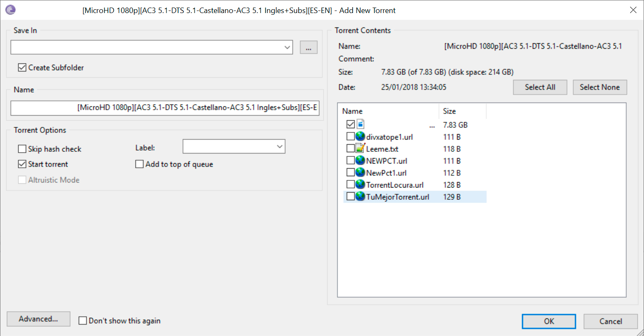Click the 118 B size cell

pos(452,149)
